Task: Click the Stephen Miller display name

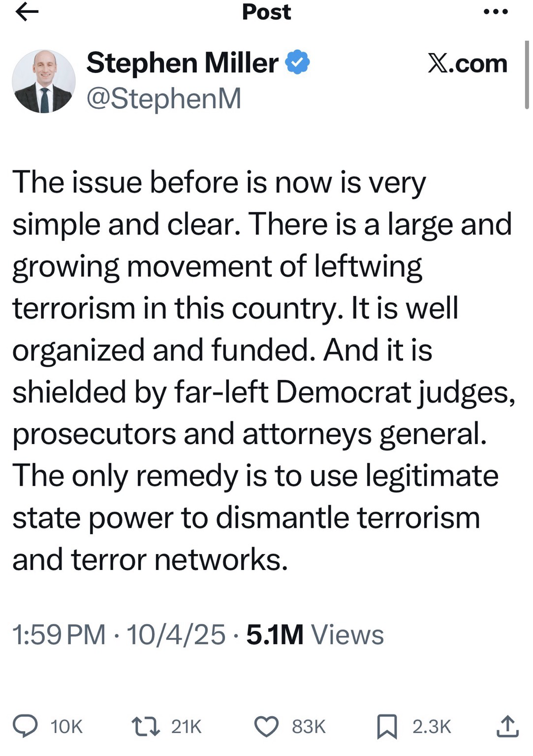Action: pyautogui.click(x=182, y=63)
